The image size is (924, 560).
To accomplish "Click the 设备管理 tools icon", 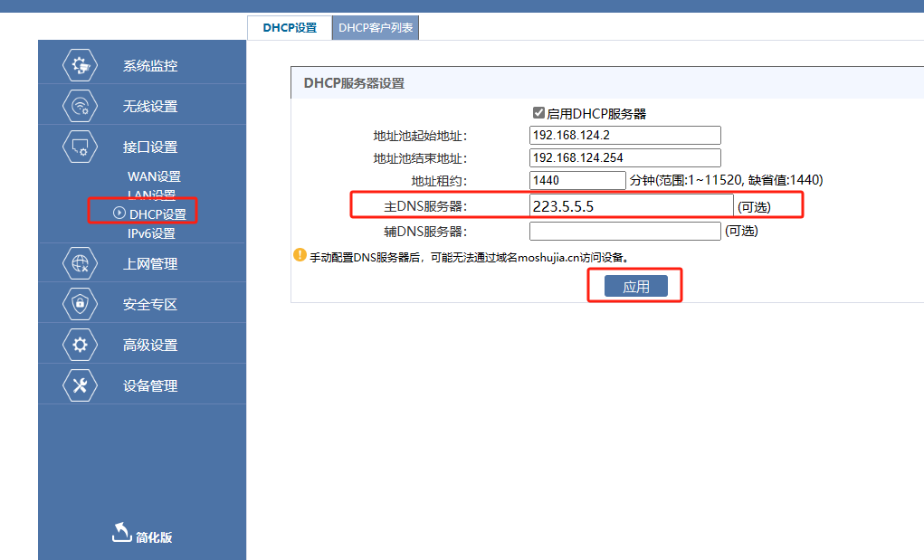I will click(x=81, y=385).
